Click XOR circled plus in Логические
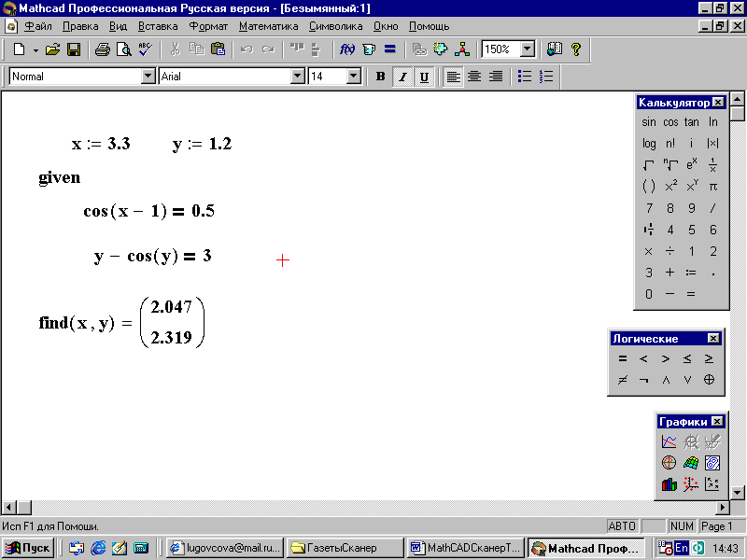The image size is (747, 560). click(x=709, y=380)
